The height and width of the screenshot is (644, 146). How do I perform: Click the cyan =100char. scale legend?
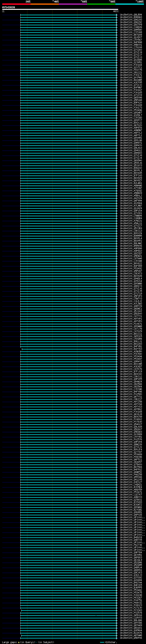(x=108, y=642)
